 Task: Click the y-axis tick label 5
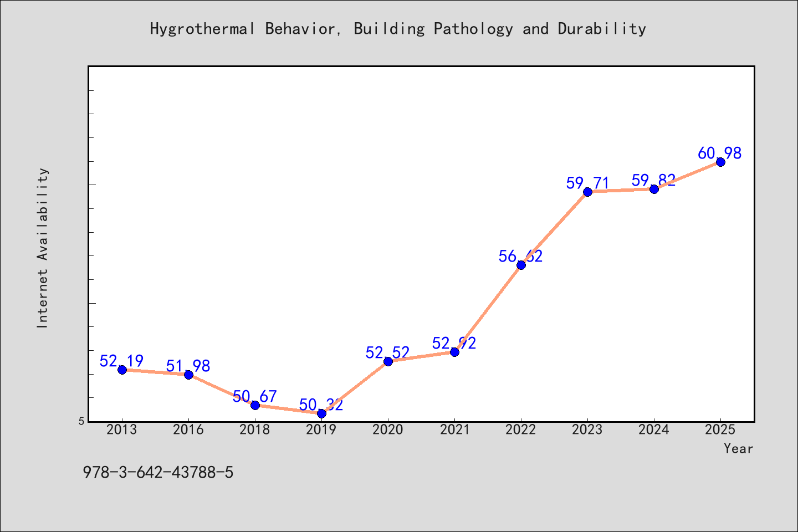click(x=81, y=421)
